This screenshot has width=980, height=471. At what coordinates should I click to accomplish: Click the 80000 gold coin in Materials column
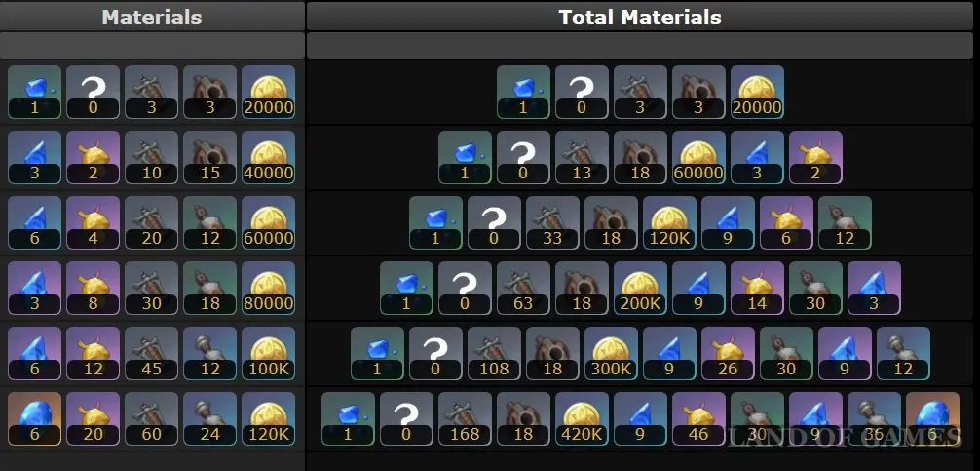268,288
